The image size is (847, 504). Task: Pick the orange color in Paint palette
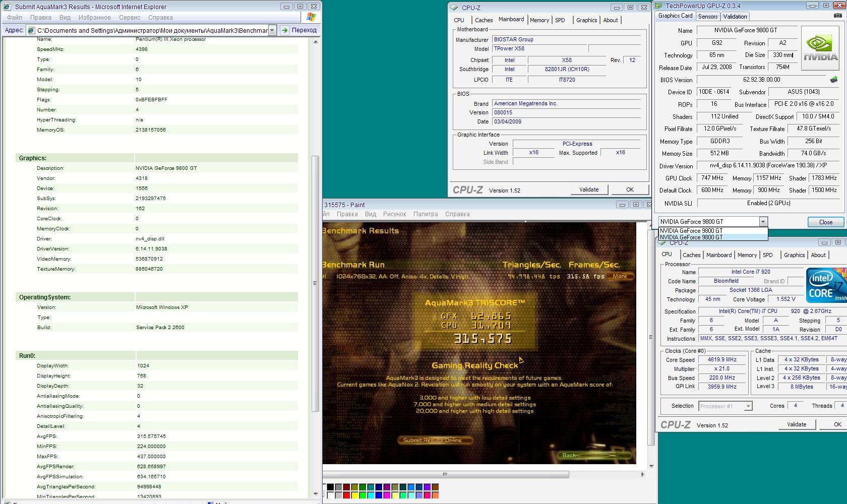click(x=435, y=495)
